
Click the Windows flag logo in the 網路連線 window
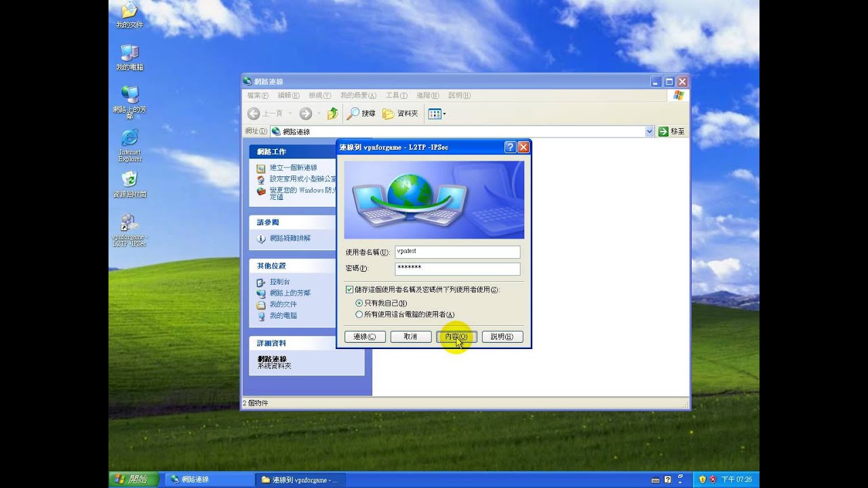point(678,96)
